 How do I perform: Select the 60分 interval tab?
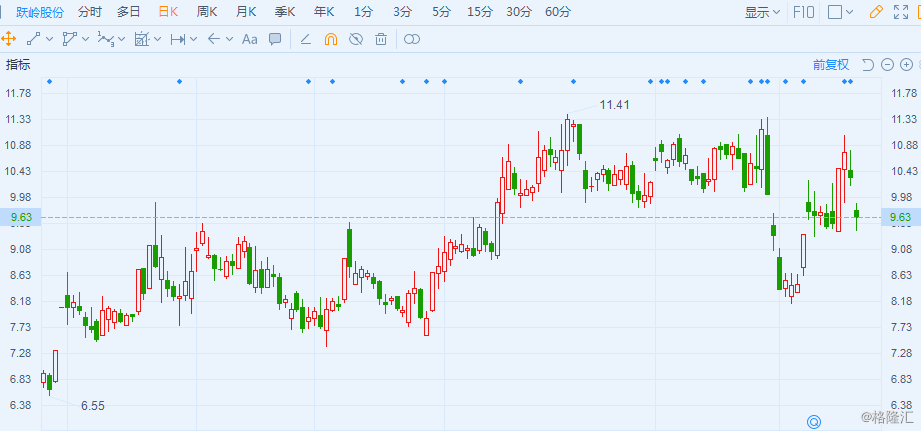(558, 12)
